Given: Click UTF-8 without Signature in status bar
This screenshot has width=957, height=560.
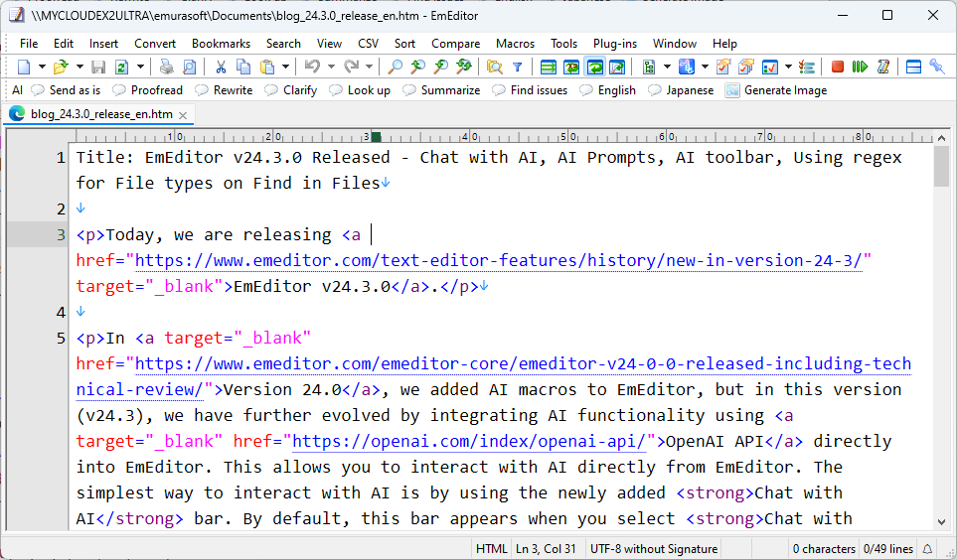Looking at the screenshot, I should [x=654, y=549].
